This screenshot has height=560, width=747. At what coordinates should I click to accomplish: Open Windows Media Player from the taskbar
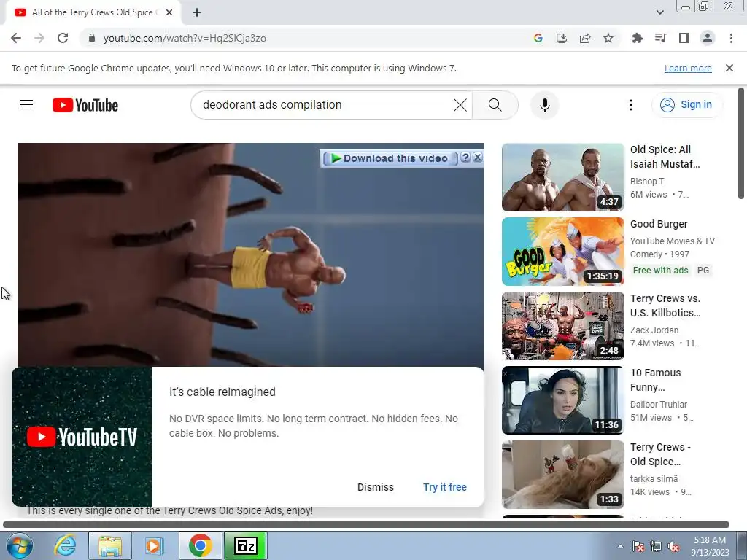(x=154, y=545)
